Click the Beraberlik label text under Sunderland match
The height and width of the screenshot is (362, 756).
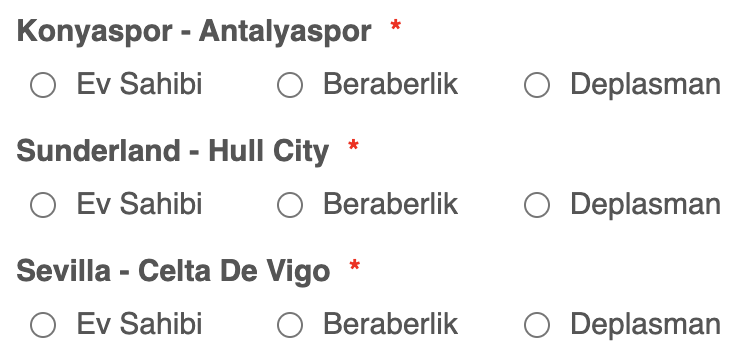click(x=391, y=204)
